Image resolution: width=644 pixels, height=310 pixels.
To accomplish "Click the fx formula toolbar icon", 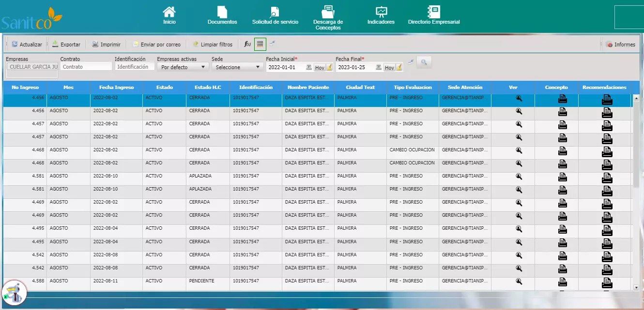I will (x=247, y=44).
